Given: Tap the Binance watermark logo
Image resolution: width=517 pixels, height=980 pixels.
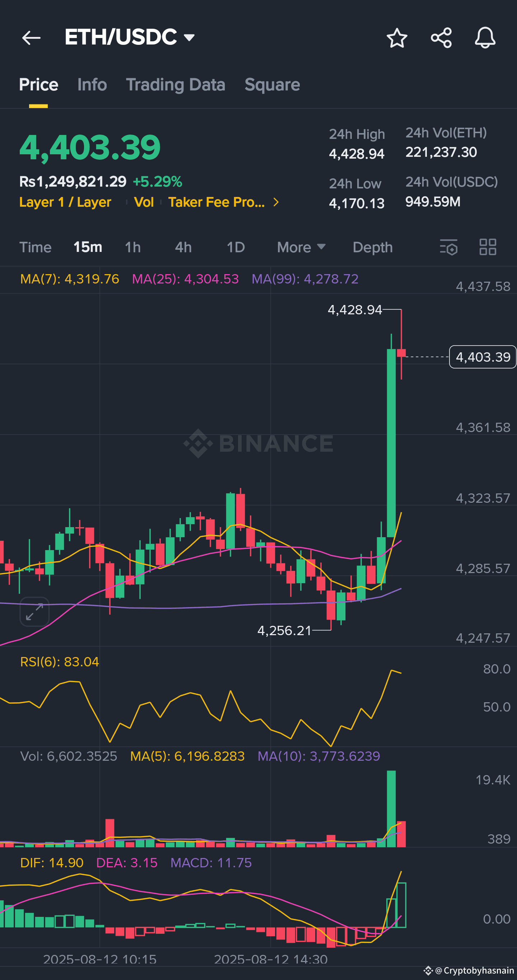Looking at the screenshot, I should point(258,443).
